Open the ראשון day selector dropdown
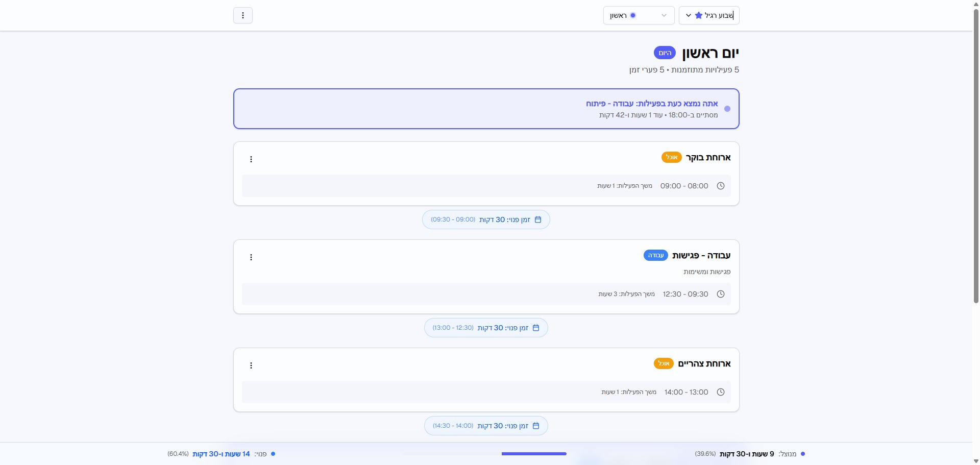Image resolution: width=980 pixels, height=465 pixels. (639, 15)
